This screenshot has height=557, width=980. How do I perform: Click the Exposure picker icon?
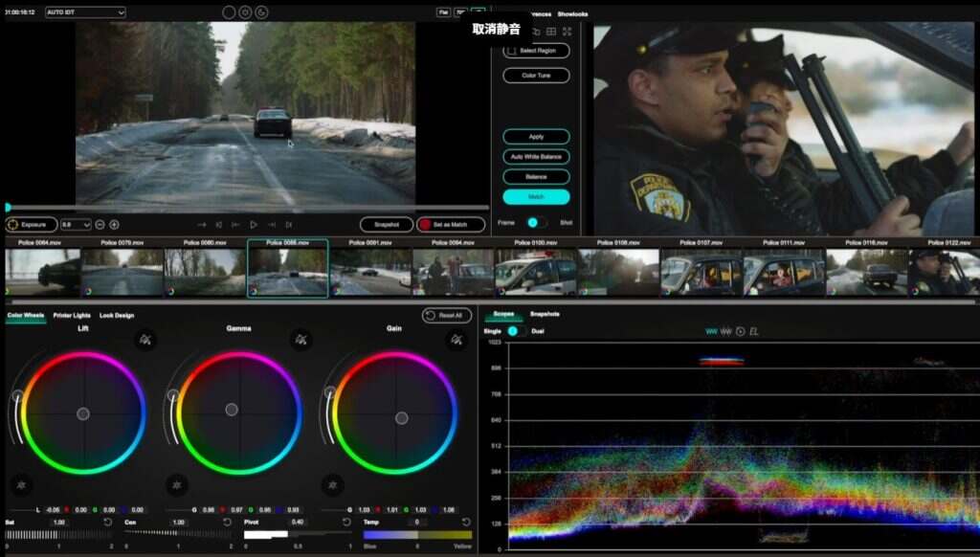click(x=12, y=225)
